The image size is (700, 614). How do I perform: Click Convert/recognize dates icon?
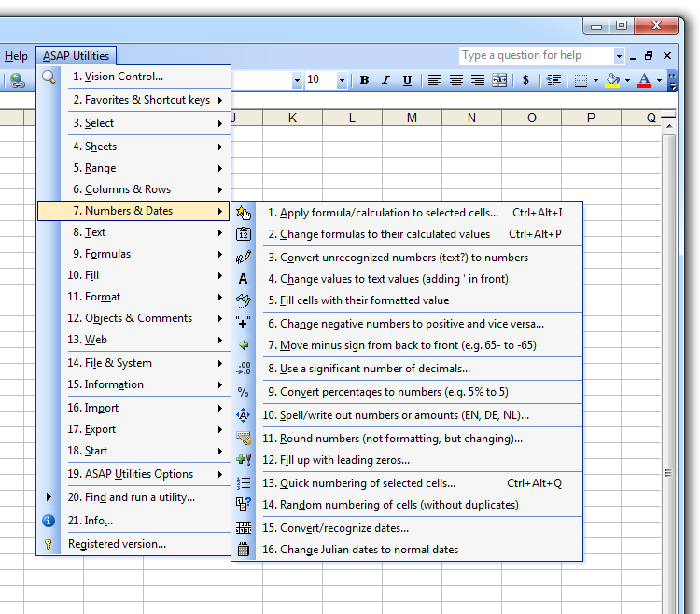point(244,528)
